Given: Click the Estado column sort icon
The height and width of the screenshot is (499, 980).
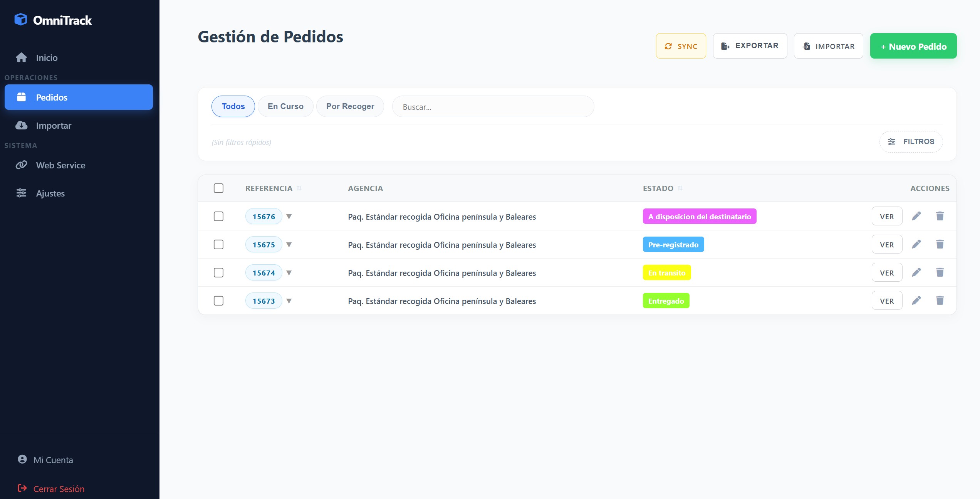Looking at the screenshot, I should 680,188.
